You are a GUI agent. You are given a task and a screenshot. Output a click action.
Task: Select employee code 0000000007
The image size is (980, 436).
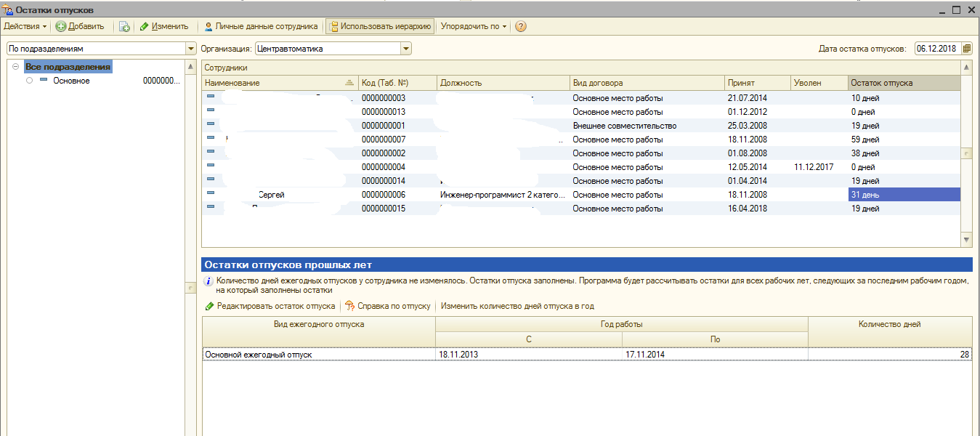[x=384, y=140]
